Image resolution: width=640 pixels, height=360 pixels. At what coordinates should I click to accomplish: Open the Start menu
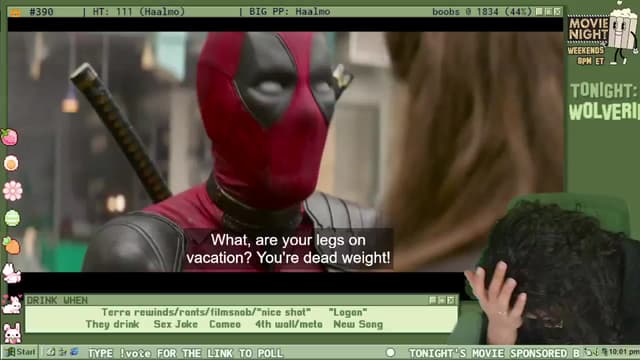(21, 352)
